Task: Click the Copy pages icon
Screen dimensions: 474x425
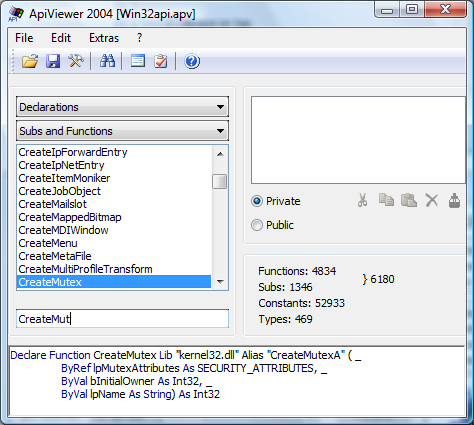Action: [386, 200]
